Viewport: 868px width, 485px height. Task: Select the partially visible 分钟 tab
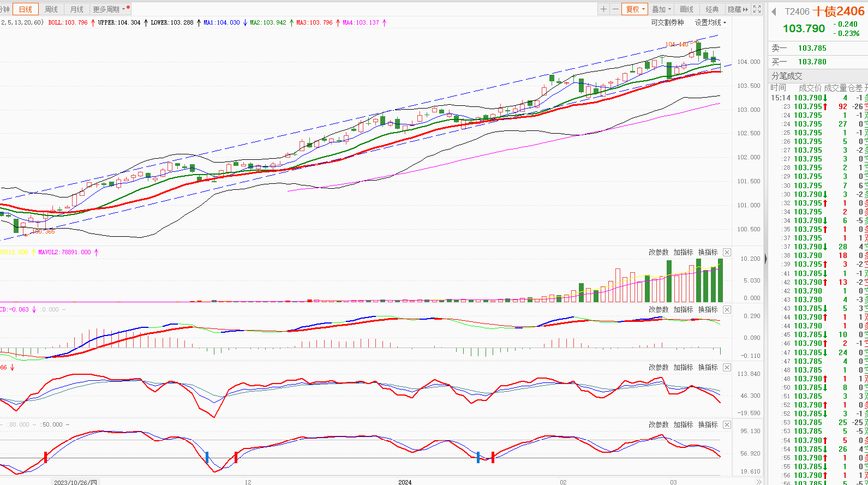5,9
